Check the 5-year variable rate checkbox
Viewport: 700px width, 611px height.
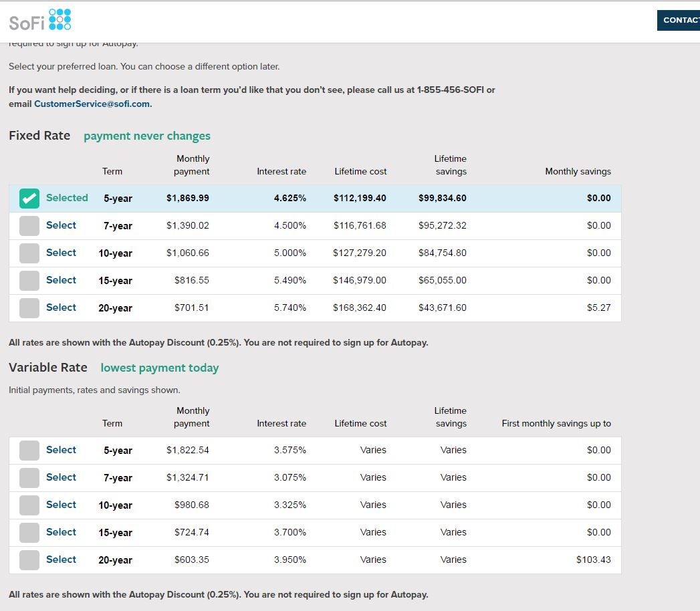(29, 451)
